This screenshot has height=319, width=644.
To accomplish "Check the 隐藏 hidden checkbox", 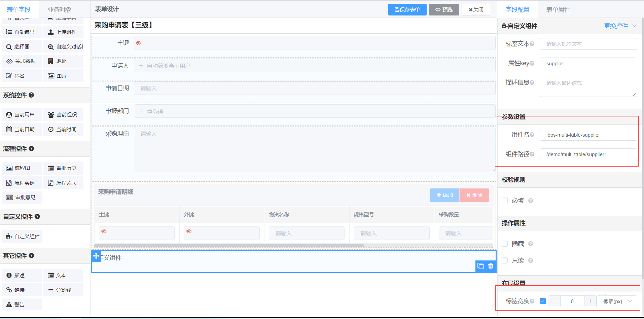I will pyautogui.click(x=505, y=244).
